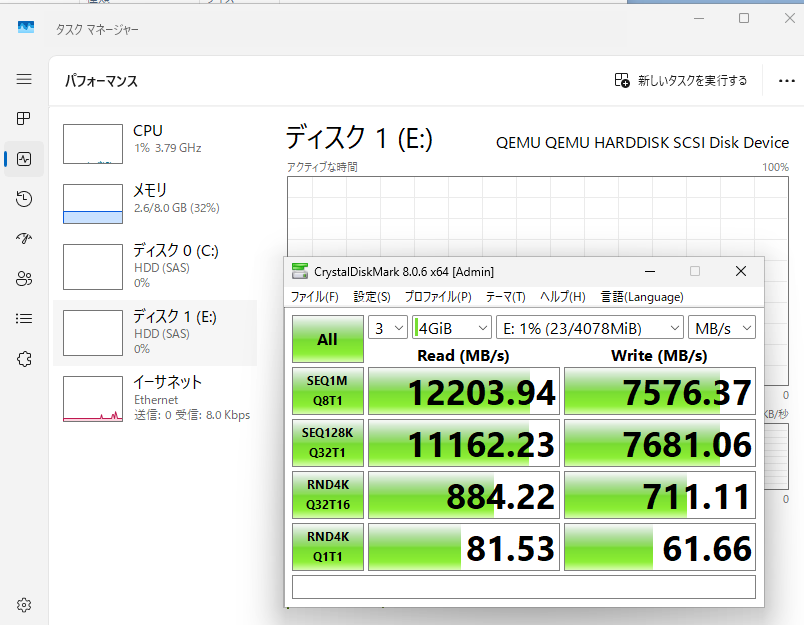Switch to the Processes page icon

point(24,119)
